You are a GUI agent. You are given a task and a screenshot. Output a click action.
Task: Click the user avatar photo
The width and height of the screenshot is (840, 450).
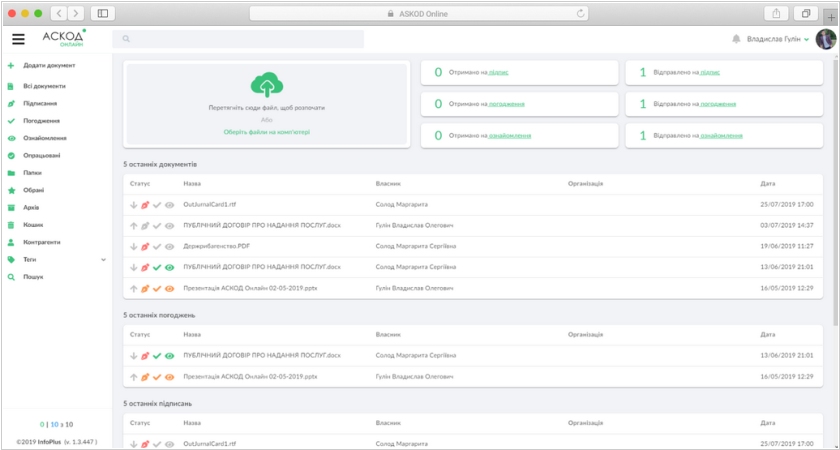[825, 39]
